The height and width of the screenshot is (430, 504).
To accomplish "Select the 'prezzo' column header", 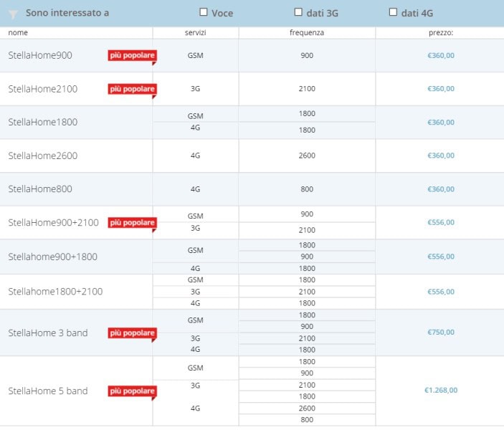I will (x=440, y=33).
